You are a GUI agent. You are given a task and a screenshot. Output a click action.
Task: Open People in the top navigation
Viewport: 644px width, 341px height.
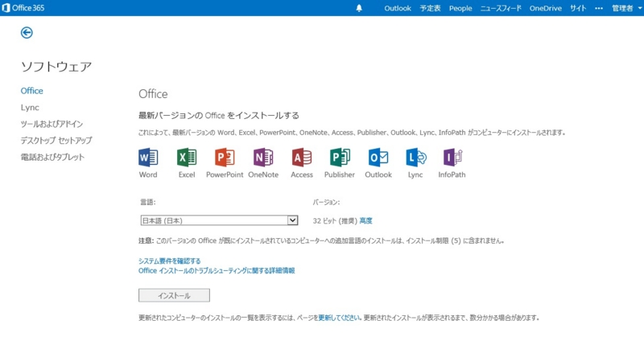point(460,8)
